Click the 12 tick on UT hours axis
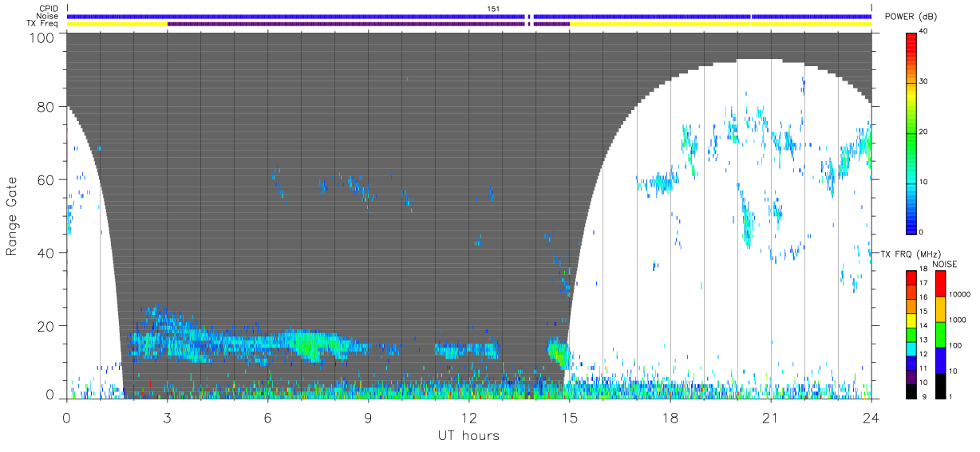 469,417
